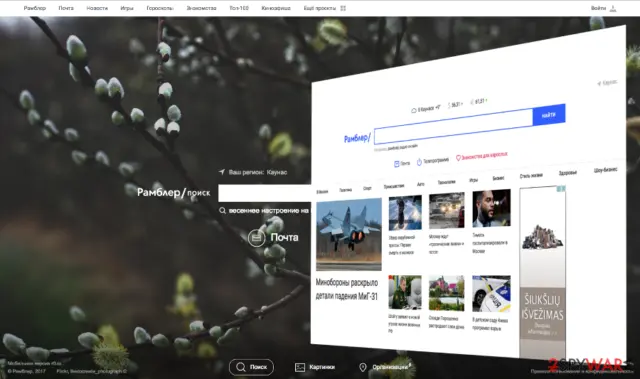The width and height of the screenshot is (640, 379).
Task: Open the grid icon next to Ещё проекты
Action: pos(343,8)
